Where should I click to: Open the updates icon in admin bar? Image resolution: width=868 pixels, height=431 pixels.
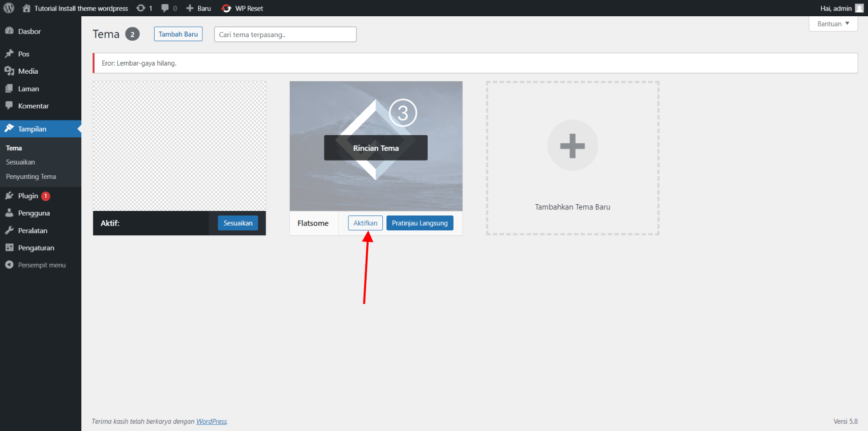pyautogui.click(x=141, y=8)
